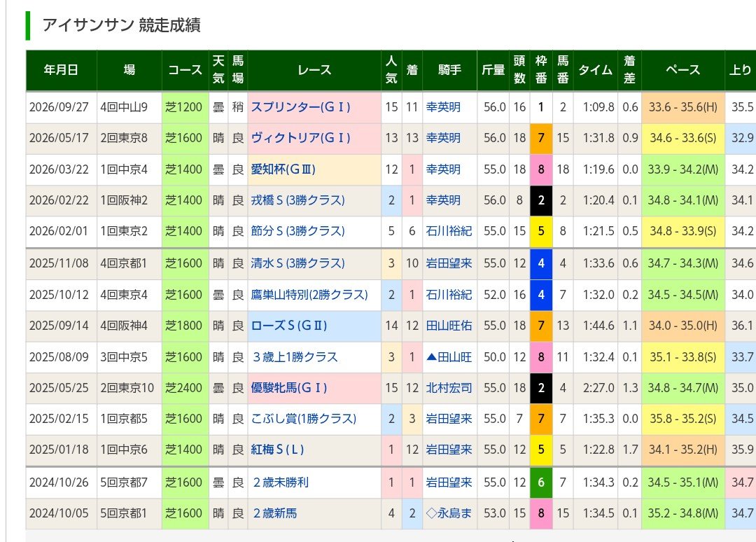Select the pace cell 35.2 - 34.8(M)

pos(682,513)
